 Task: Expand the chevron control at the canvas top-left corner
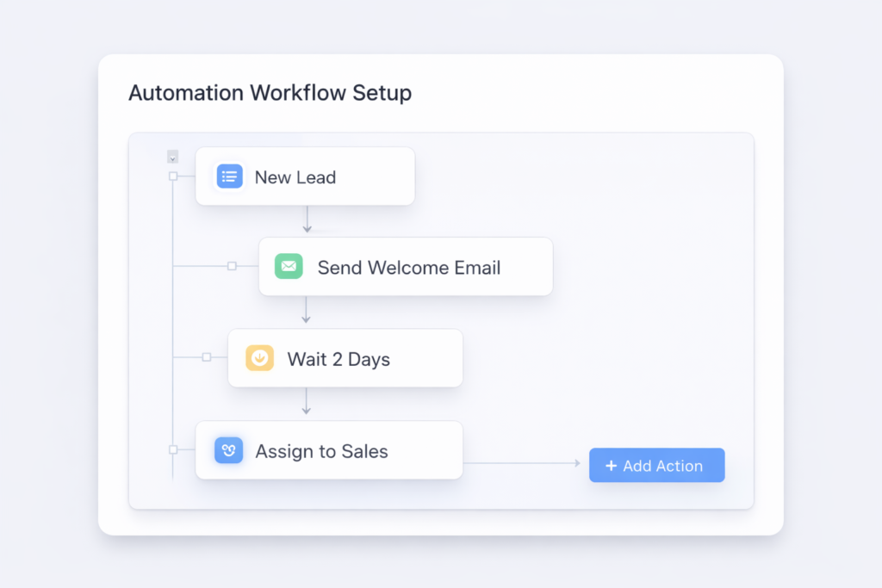click(172, 156)
